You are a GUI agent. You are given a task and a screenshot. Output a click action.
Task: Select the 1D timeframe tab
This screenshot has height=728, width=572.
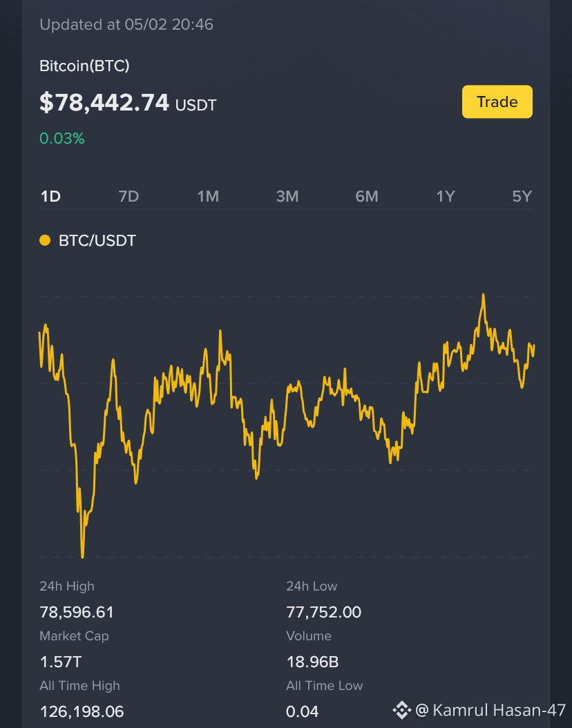tap(50, 196)
